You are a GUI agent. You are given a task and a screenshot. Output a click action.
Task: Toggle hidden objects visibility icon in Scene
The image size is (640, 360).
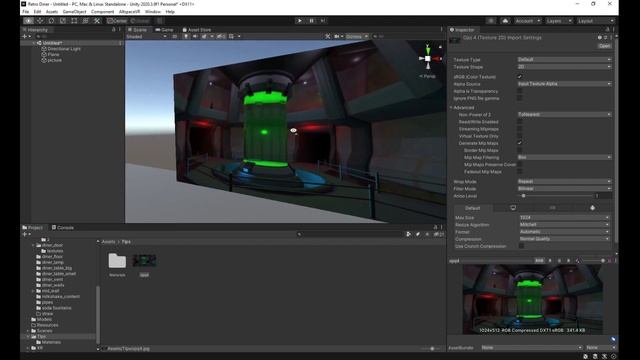(220, 36)
